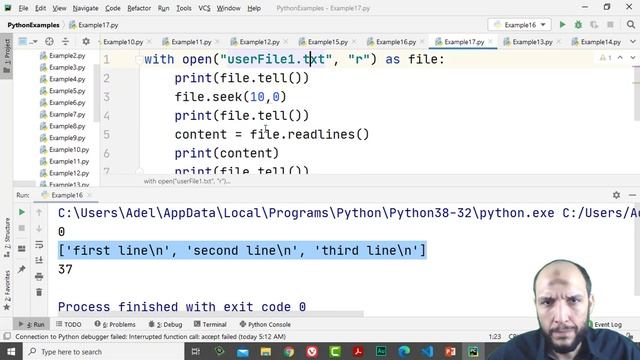Toggle the Favorites side tab
Image resolution: width=640 pixels, height=360 pixels.
7,290
